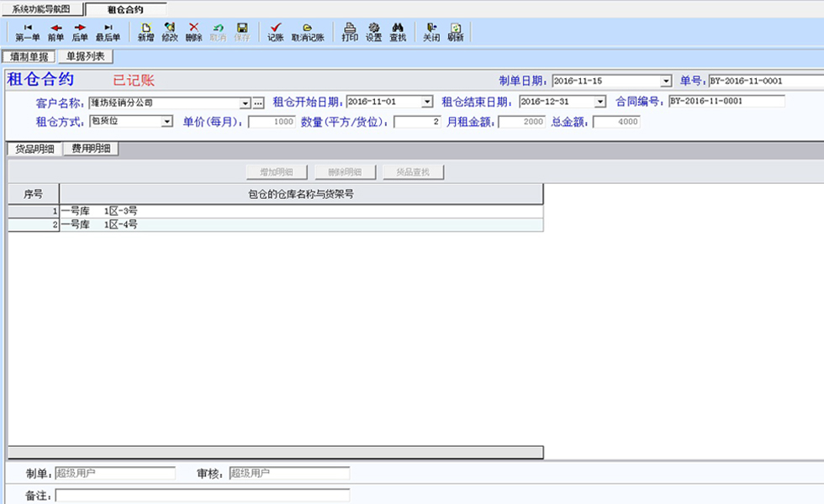Image resolution: width=824 pixels, height=504 pixels.
Task: Open the 租仓方式 combo box
Action: click(131, 121)
